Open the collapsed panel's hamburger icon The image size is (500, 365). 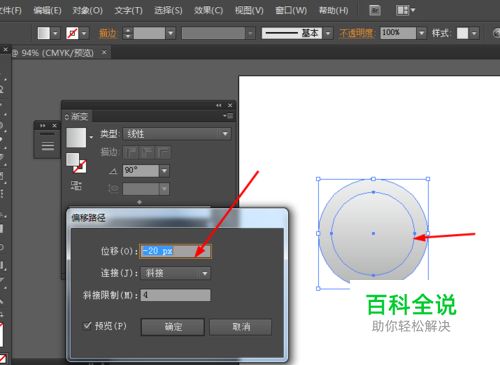[x=48, y=146]
